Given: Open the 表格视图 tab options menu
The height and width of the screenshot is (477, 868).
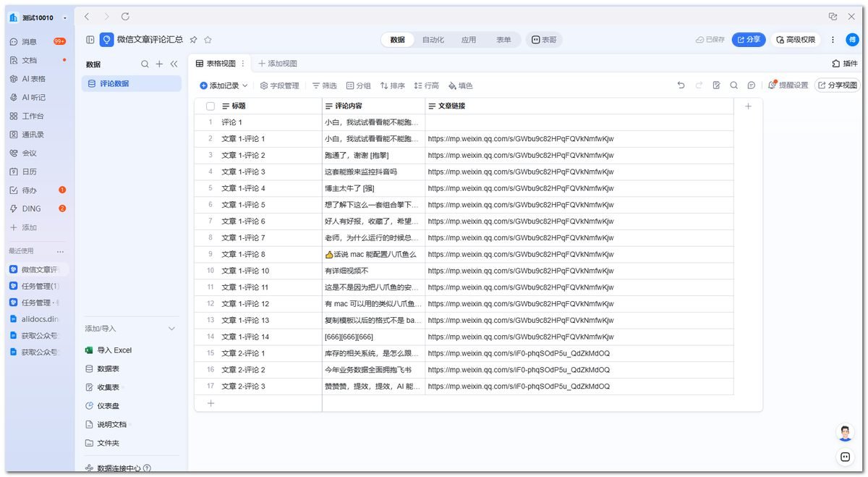Looking at the screenshot, I should 243,64.
